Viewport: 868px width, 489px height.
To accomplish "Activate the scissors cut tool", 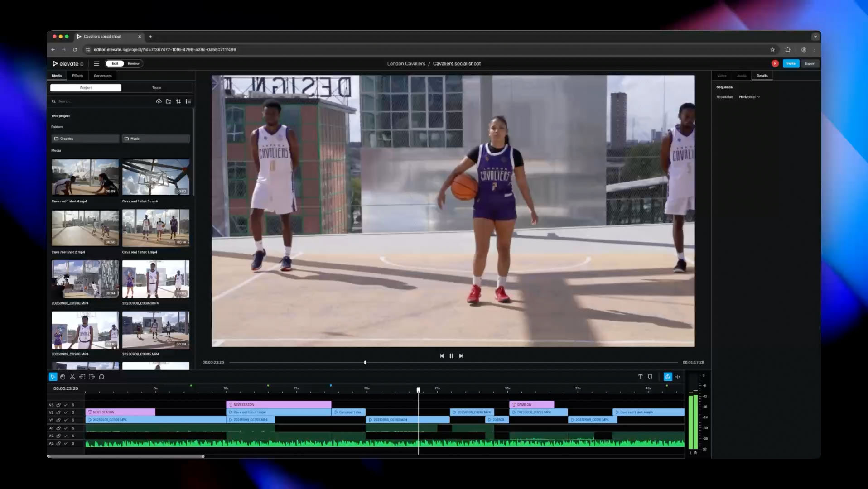I will [72, 377].
